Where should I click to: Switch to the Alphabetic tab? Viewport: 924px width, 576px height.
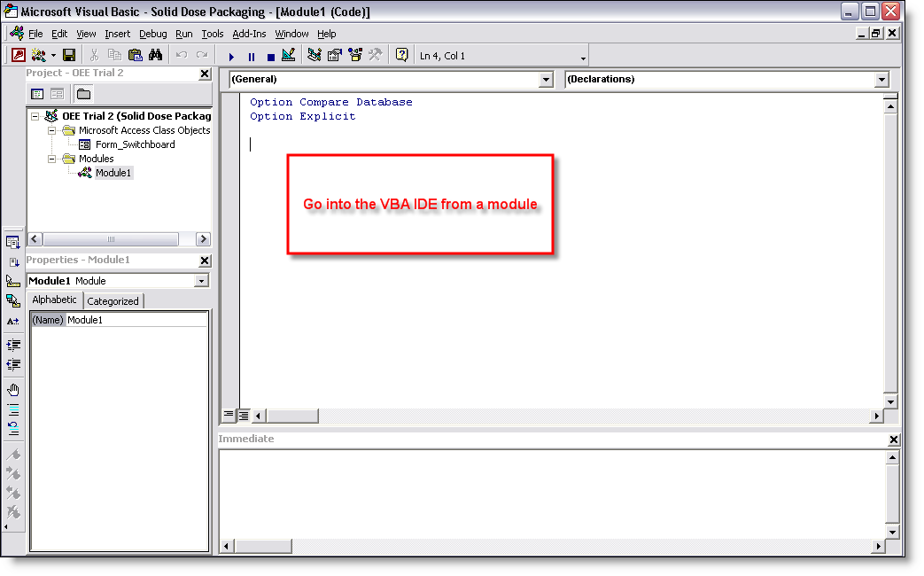click(x=54, y=300)
